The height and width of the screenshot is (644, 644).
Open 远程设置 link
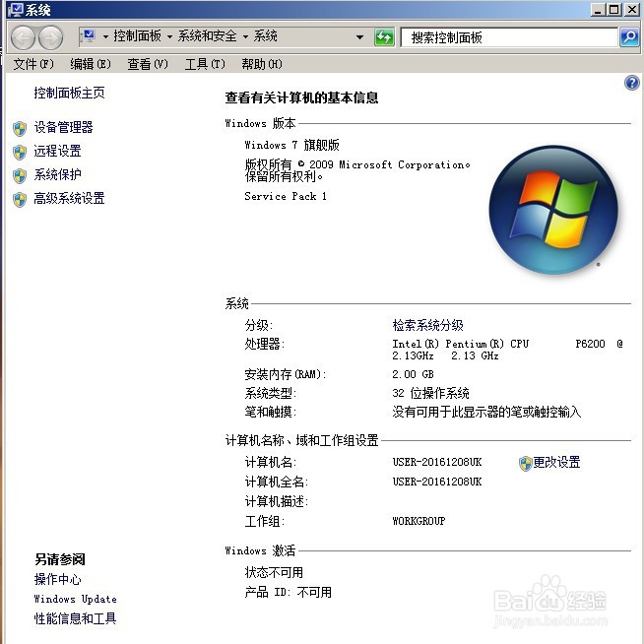click(x=57, y=151)
